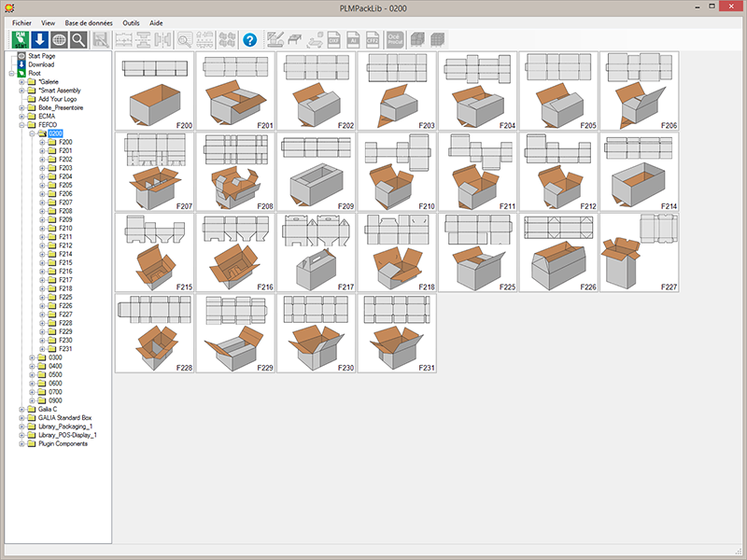This screenshot has height=560, width=747.
Task: Click the Océ ProCut toolbar icon
Action: click(x=396, y=39)
